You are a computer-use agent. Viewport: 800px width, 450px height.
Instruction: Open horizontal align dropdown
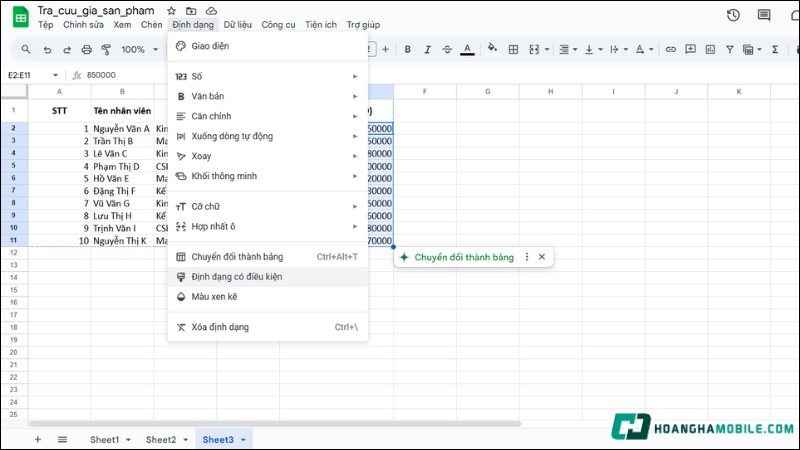(568, 49)
